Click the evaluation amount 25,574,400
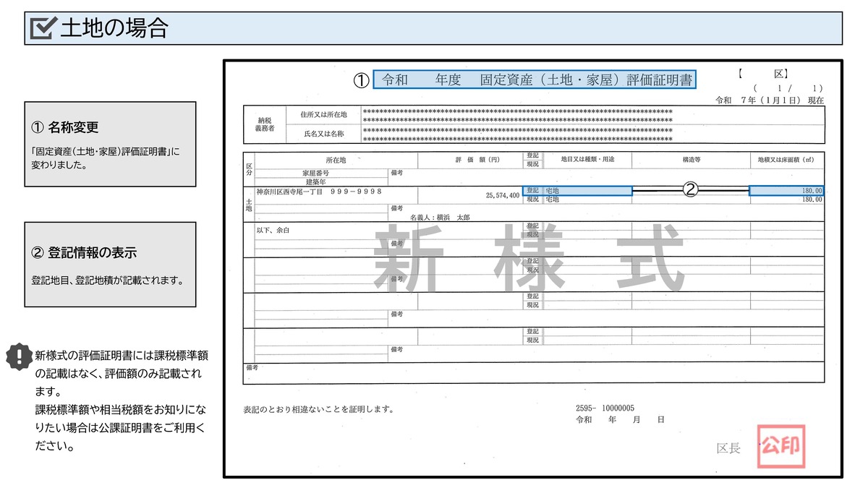 pos(503,193)
